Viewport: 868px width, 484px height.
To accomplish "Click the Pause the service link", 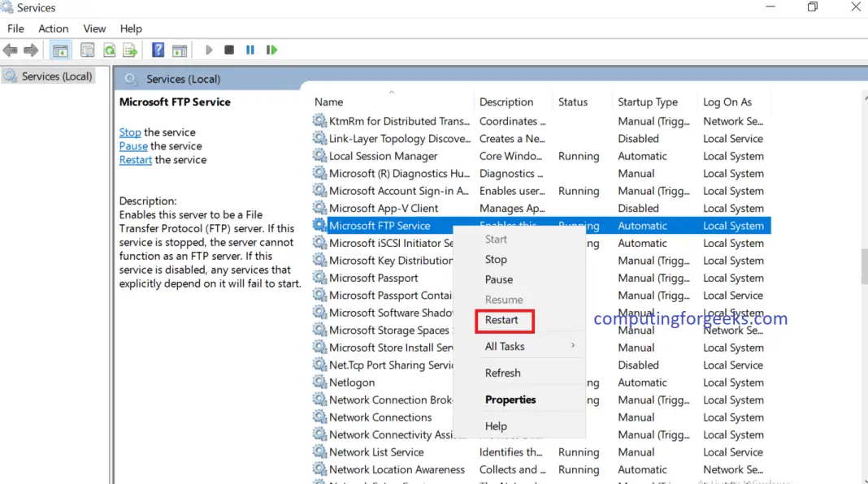I will pos(132,146).
